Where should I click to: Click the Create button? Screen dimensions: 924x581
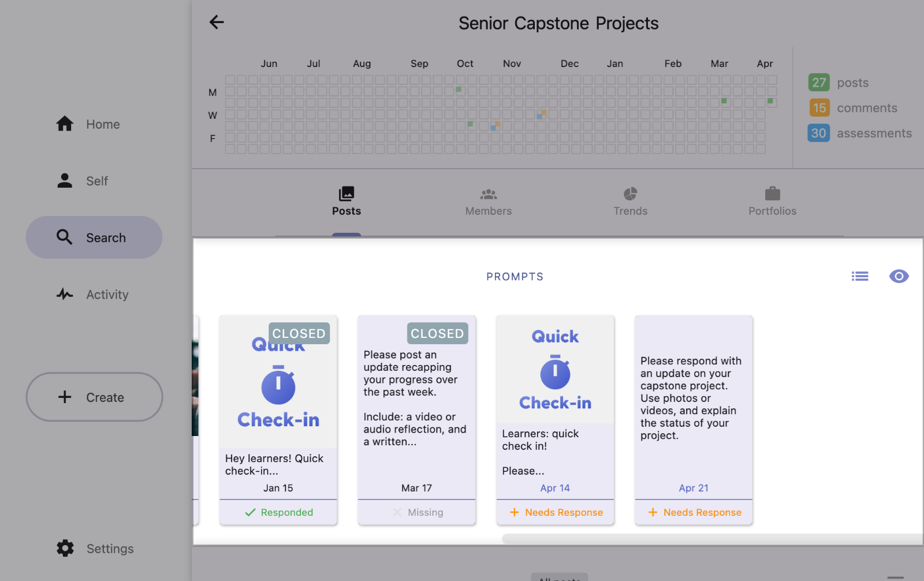(94, 397)
